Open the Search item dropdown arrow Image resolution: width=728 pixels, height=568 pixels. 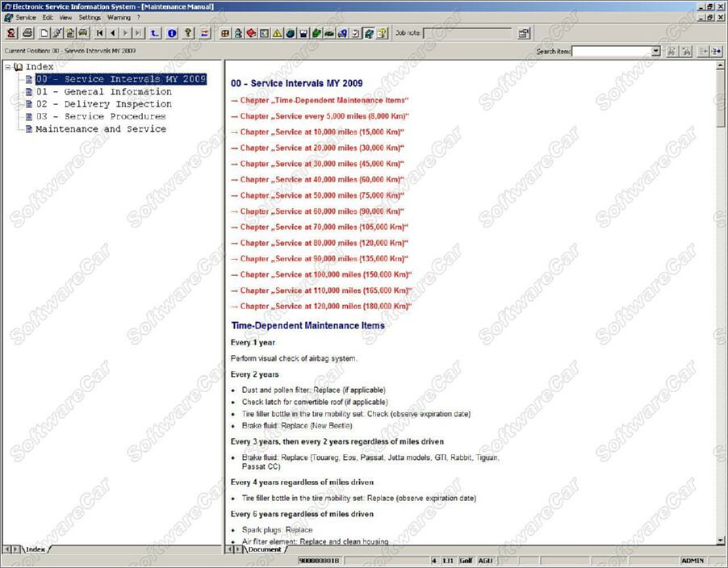tap(655, 51)
